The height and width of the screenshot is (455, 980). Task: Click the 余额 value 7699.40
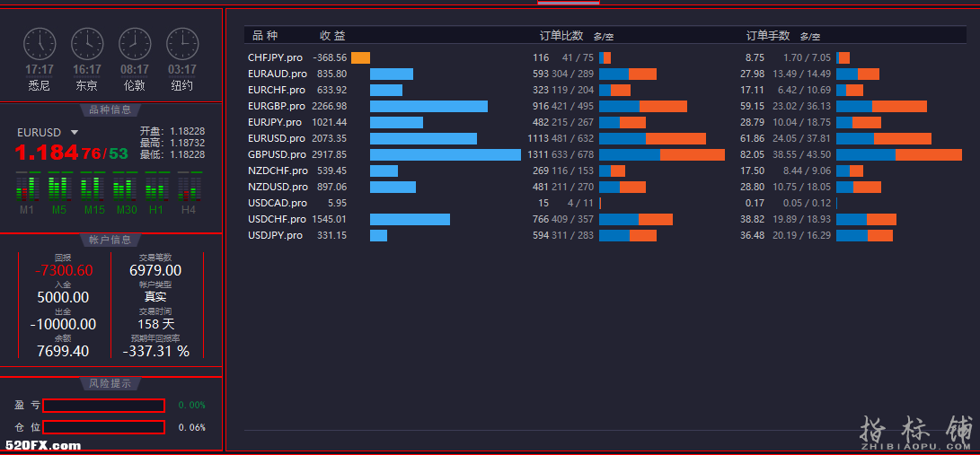click(63, 351)
